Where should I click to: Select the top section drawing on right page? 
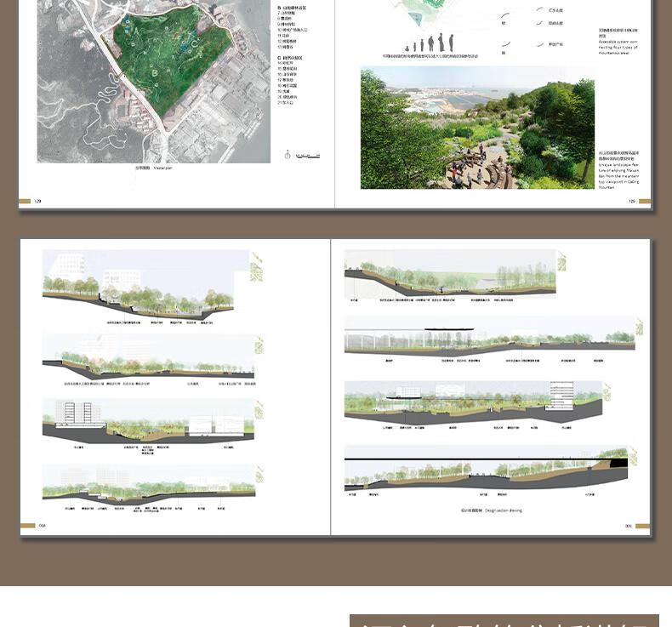pos(449,273)
